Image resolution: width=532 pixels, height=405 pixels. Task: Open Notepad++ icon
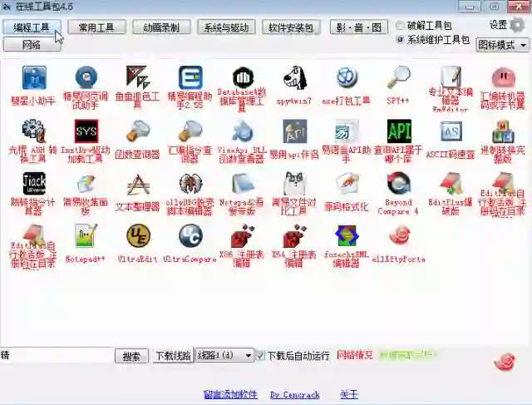pos(86,235)
